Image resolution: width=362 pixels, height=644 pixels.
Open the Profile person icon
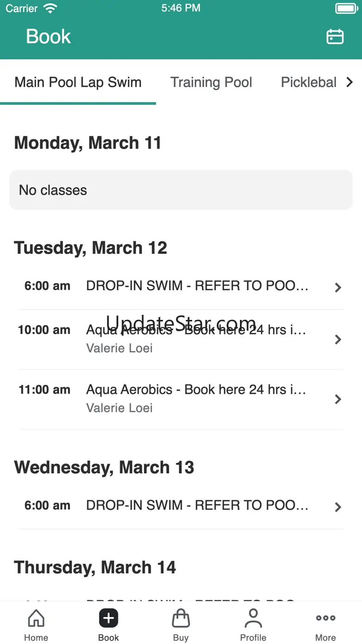(253, 618)
